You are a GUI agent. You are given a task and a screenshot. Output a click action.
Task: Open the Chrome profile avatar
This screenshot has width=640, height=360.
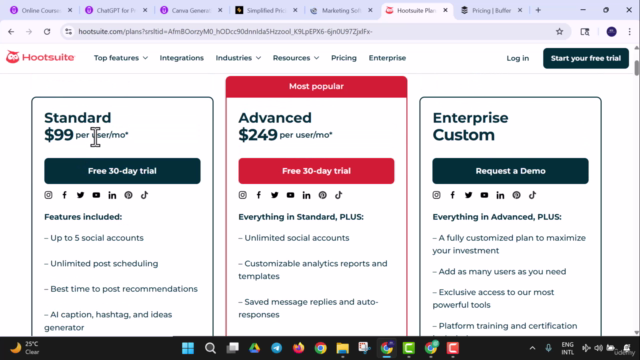click(611, 31)
